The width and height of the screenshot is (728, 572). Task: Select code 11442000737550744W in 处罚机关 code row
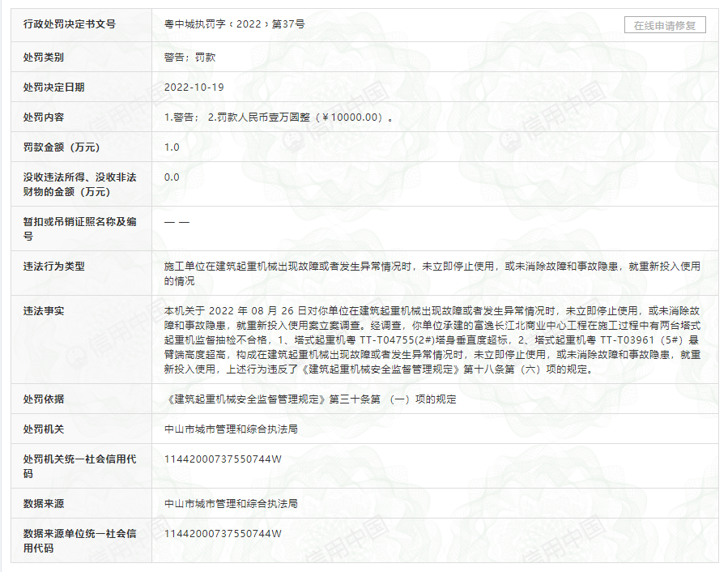click(x=223, y=459)
